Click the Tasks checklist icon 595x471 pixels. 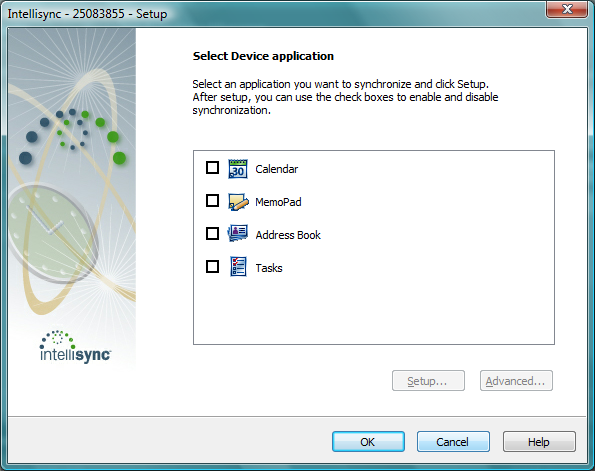[238, 266]
